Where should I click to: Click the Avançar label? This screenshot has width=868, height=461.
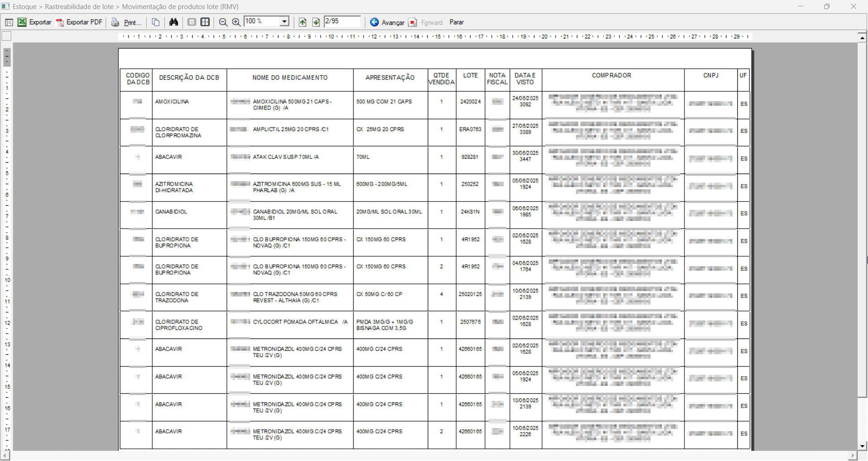tap(393, 23)
